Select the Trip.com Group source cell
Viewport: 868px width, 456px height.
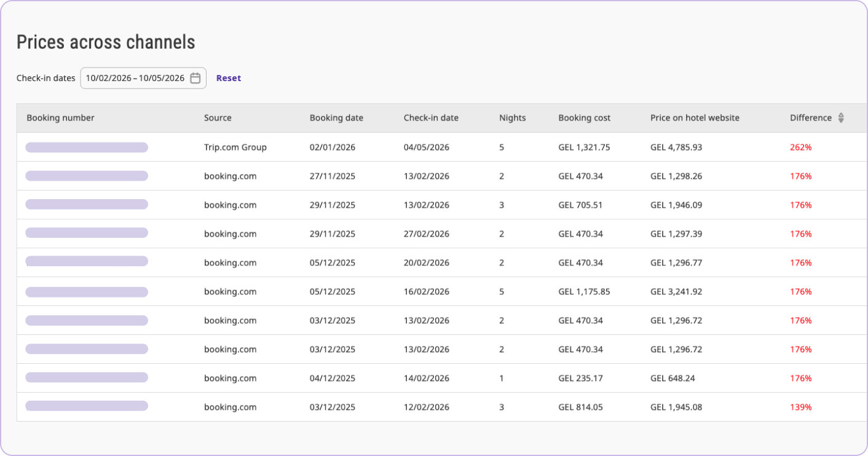[235, 147]
